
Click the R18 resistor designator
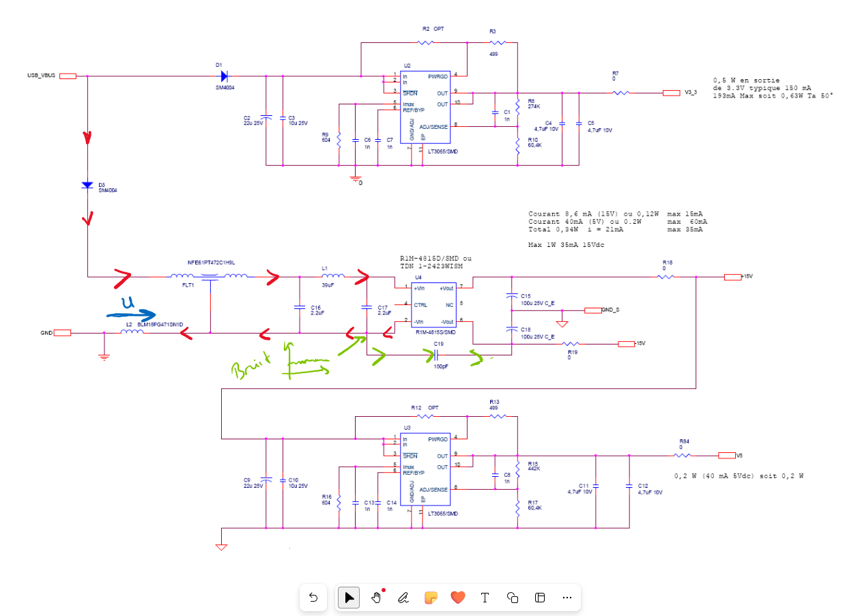(668, 263)
